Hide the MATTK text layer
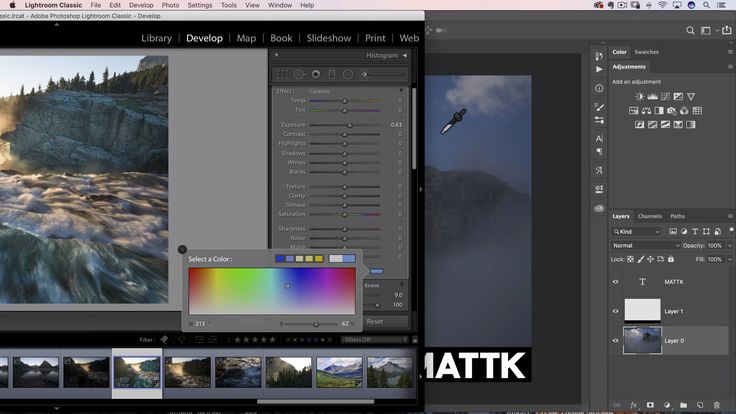This screenshot has width=736, height=414. click(x=615, y=282)
